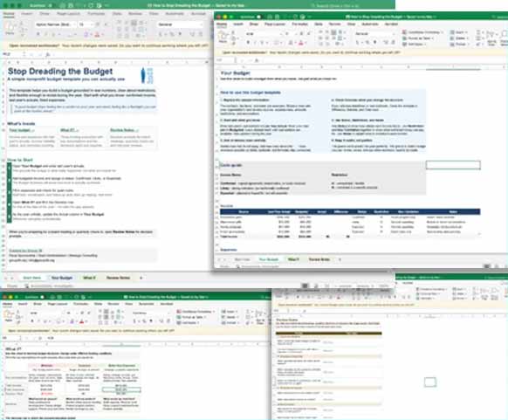Add a new sheet in the Your Budget window
The height and width of the screenshot is (420, 508).
tap(340, 259)
